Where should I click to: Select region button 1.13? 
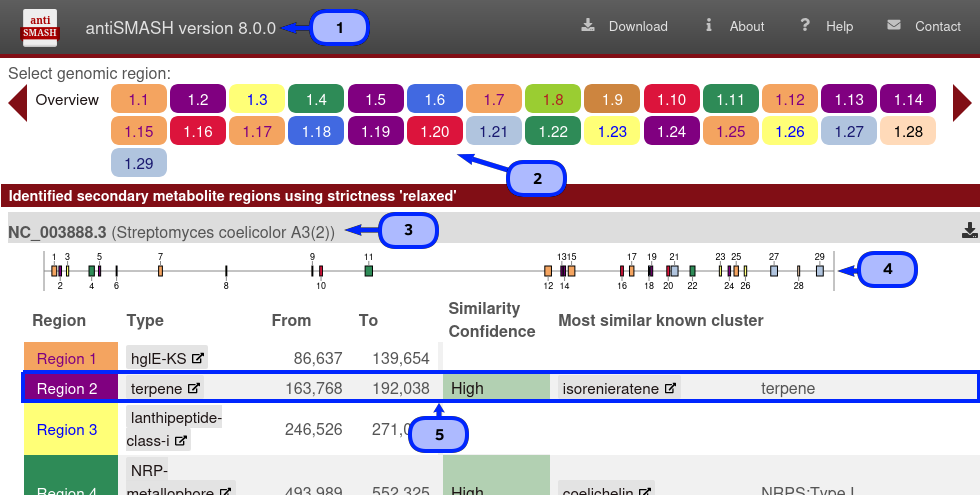[x=849, y=99]
